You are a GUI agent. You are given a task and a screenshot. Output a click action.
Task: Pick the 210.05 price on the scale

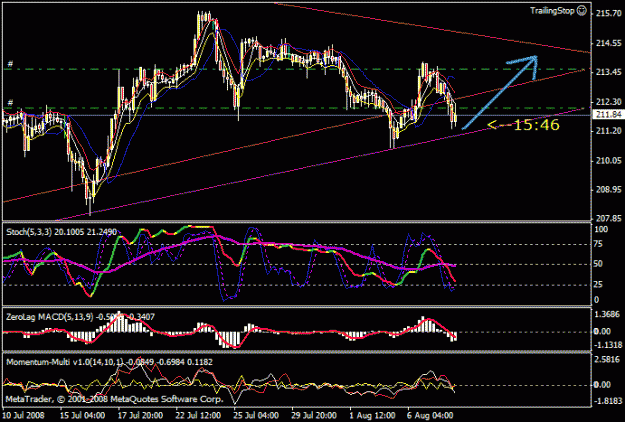[608, 161]
